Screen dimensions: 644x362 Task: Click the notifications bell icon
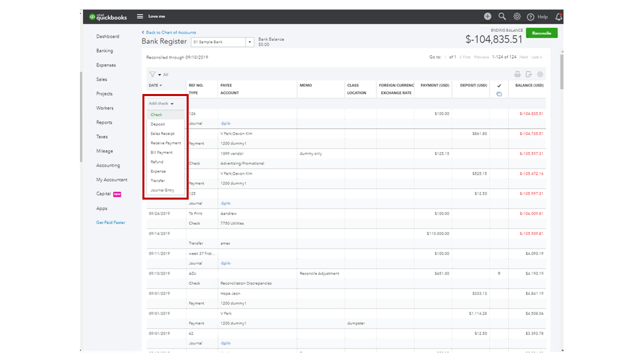[558, 17]
